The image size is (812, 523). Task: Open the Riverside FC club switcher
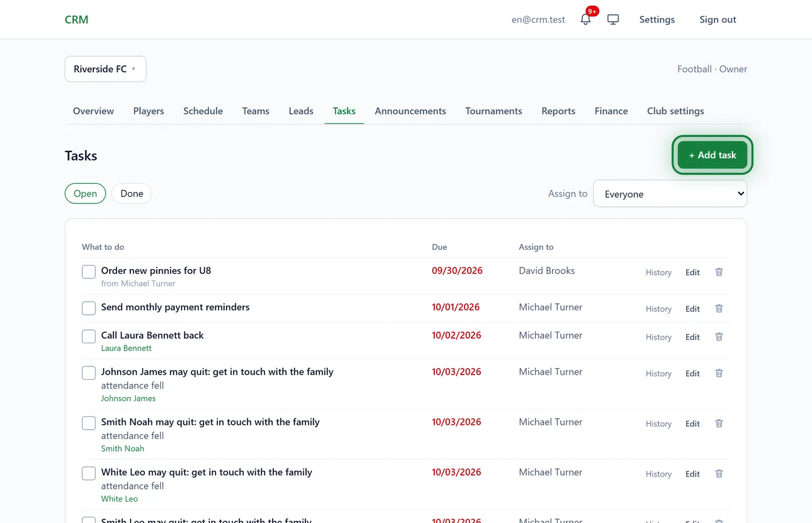click(106, 69)
